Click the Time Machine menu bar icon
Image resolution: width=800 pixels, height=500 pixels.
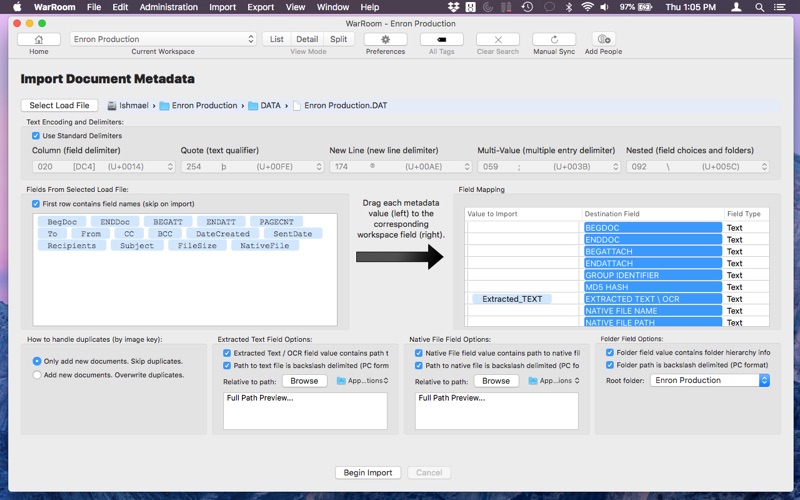click(527, 7)
